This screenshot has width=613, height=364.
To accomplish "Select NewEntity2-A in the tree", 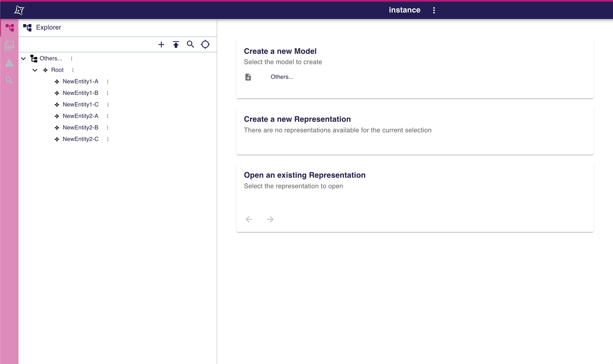I will pyautogui.click(x=80, y=116).
